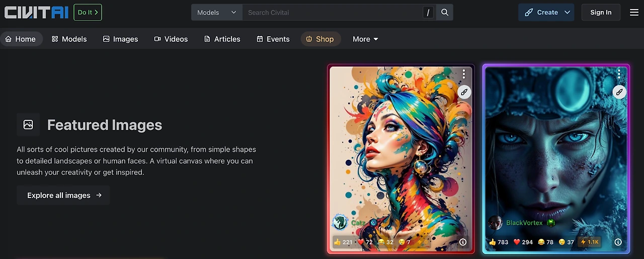Toggle thumbs up reaction showing 221
This screenshot has width=644, height=259.
[344, 242]
